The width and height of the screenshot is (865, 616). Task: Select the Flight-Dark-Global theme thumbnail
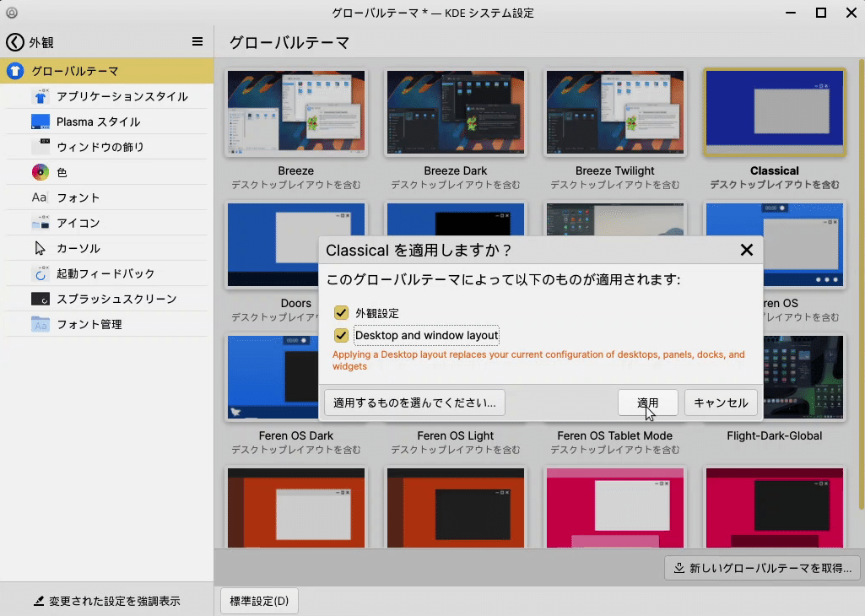coord(804,377)
